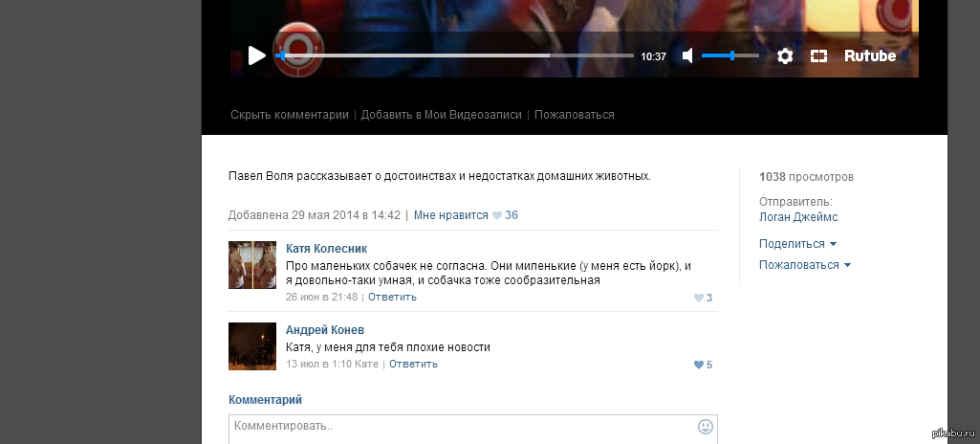Like Катя Колесник's comment with the heart
Viewport: 980px width, 444px height.
[x=699, y=298]
